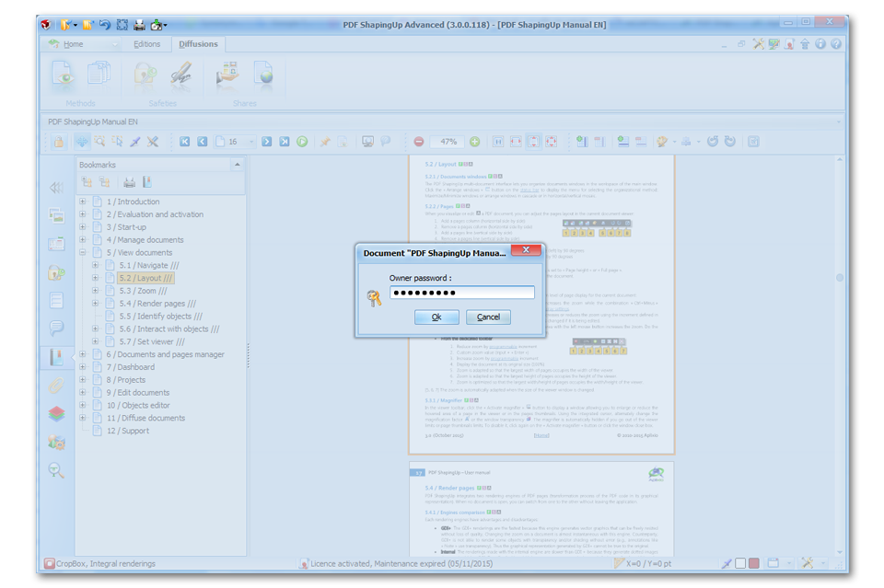This screenshot has width=884, height=588.
Task: Open the '7 / Dashboard' bookmark
Action: (x=130, y=367)
